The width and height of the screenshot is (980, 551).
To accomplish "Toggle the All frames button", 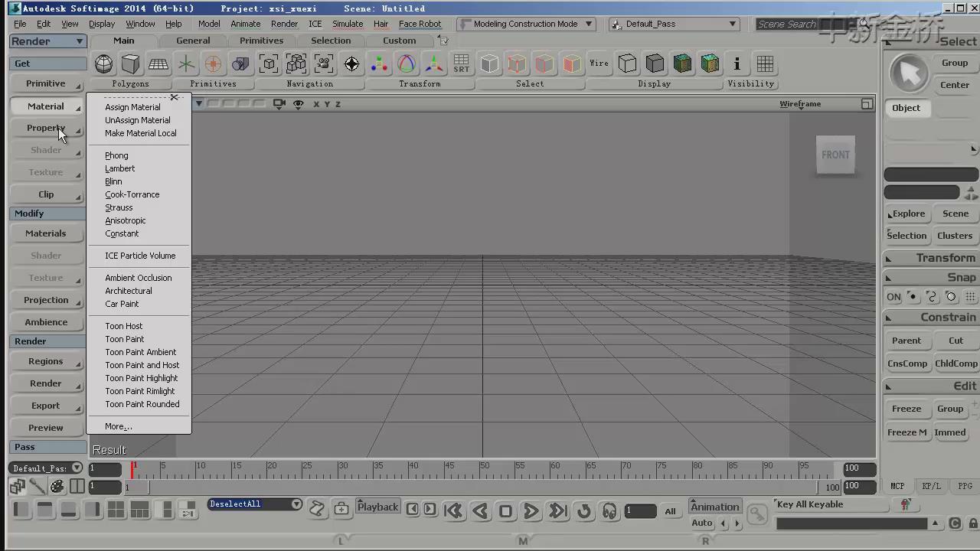I will (670, 511).
